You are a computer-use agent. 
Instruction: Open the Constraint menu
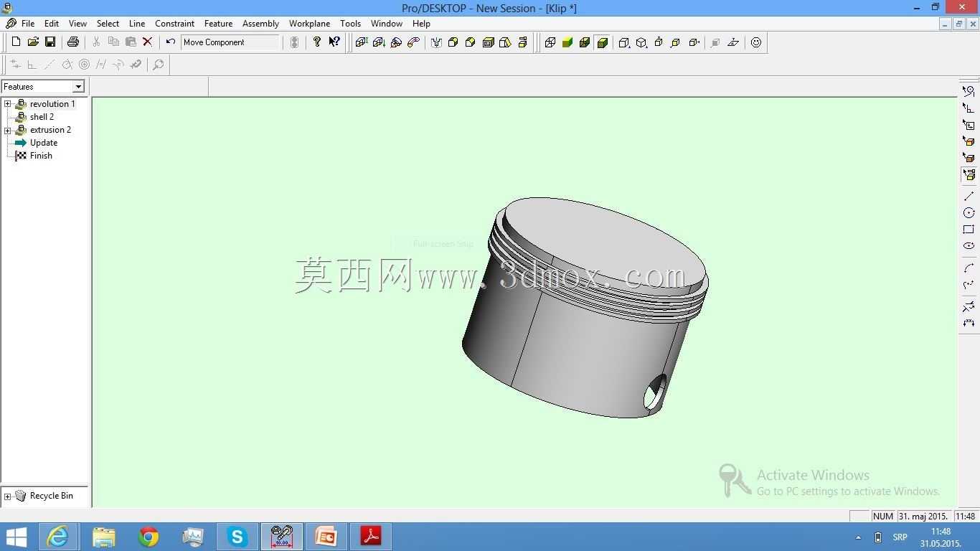[175, 24]
